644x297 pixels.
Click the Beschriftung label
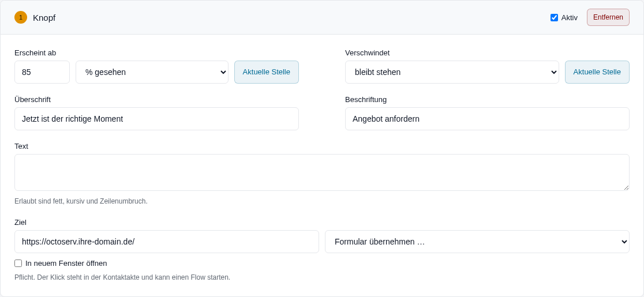pos(366,100)
